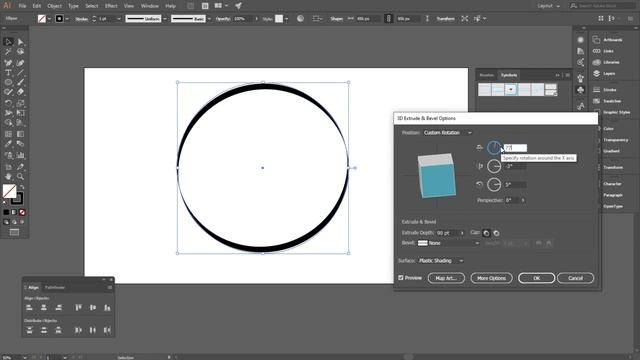640x360 pixels.
Task: Select the Type tool
Action: pyautogui.click(x=8, y=73)
